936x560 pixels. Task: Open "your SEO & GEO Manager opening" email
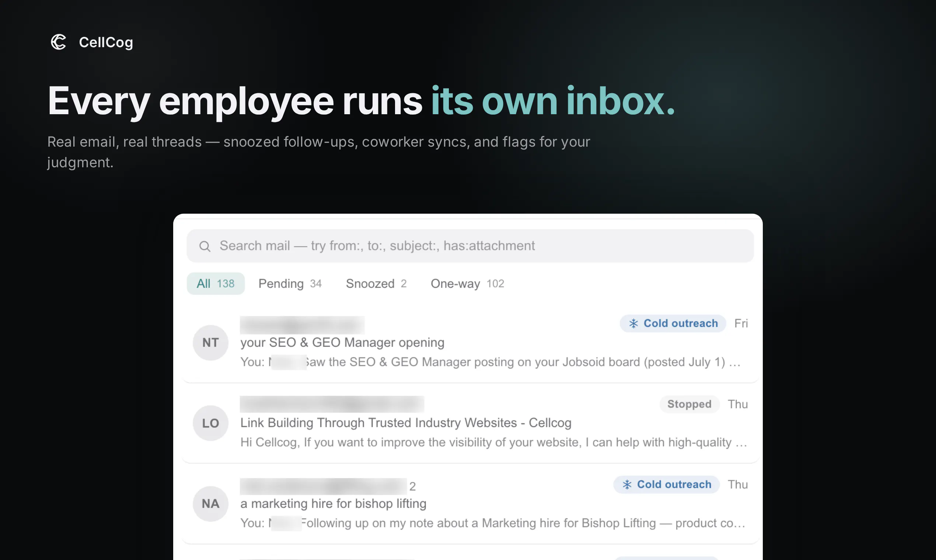[x=342, y=343]
